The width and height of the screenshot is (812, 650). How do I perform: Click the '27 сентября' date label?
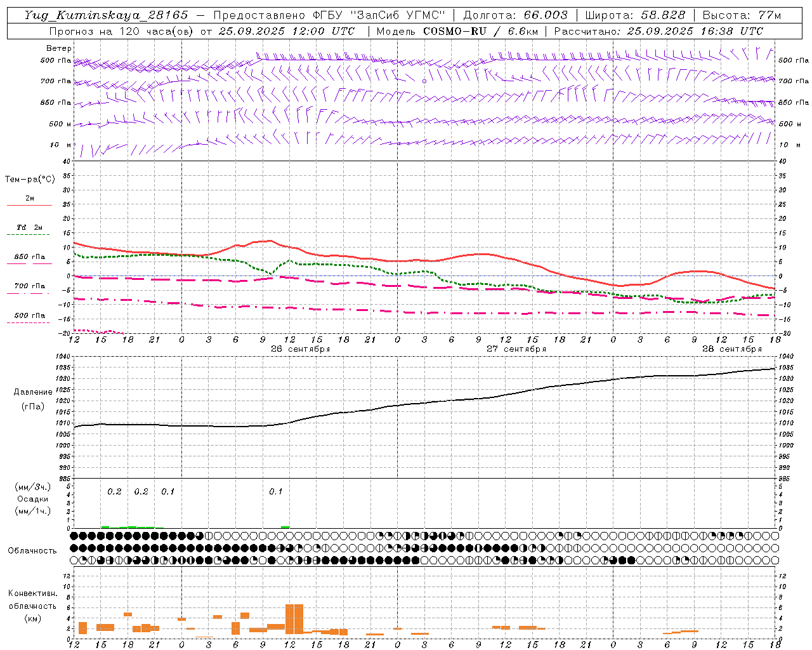(x=516, y=349)
